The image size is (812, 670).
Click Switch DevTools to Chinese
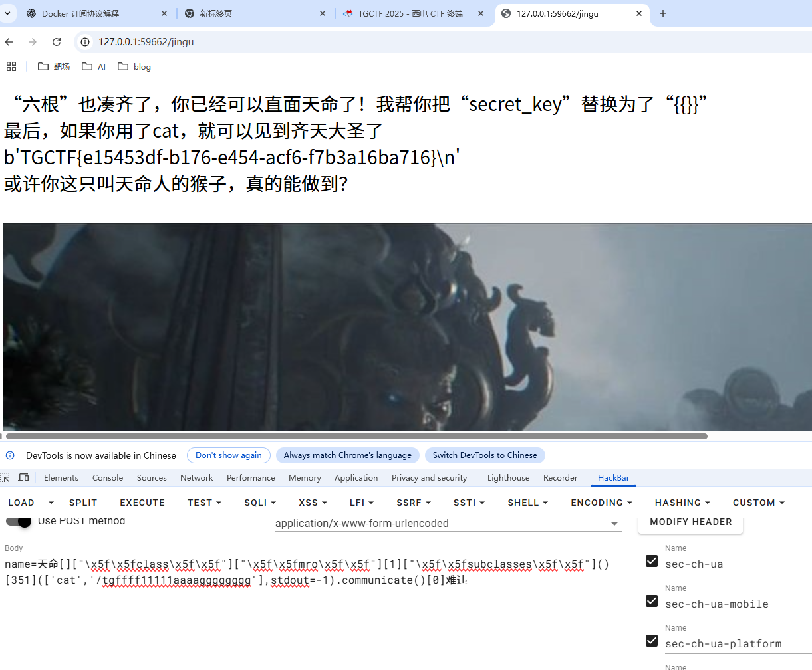(485, 455)
